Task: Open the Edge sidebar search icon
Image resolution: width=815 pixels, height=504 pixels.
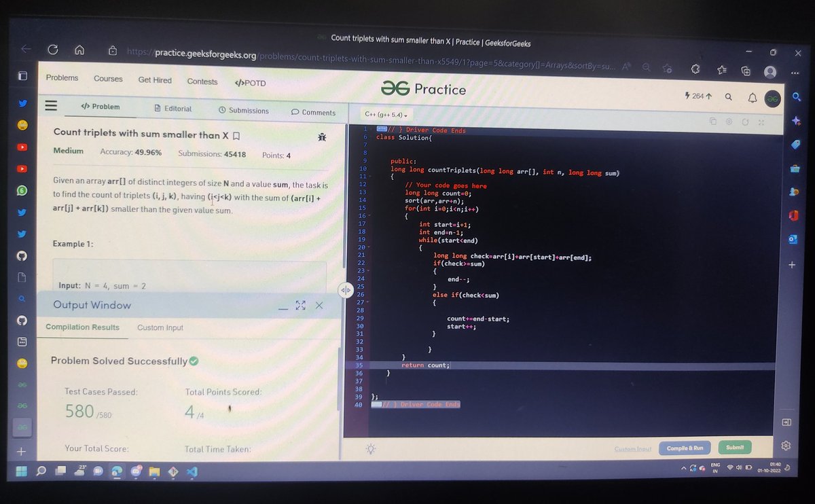Action: tap(797, 98)
